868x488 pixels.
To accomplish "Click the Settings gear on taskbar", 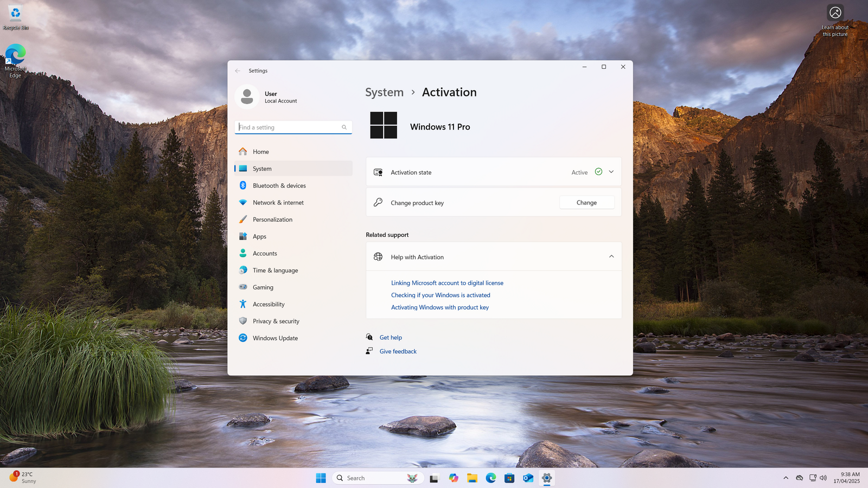I will tap(547, 478).
